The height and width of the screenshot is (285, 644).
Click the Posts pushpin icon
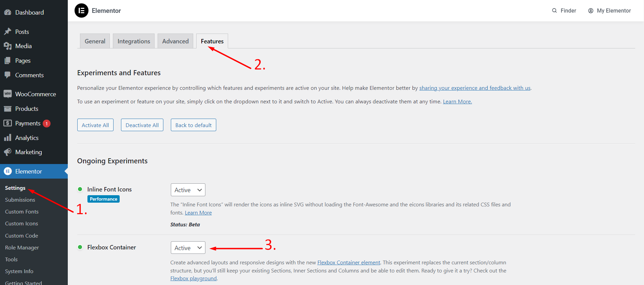tap(7, 32)
